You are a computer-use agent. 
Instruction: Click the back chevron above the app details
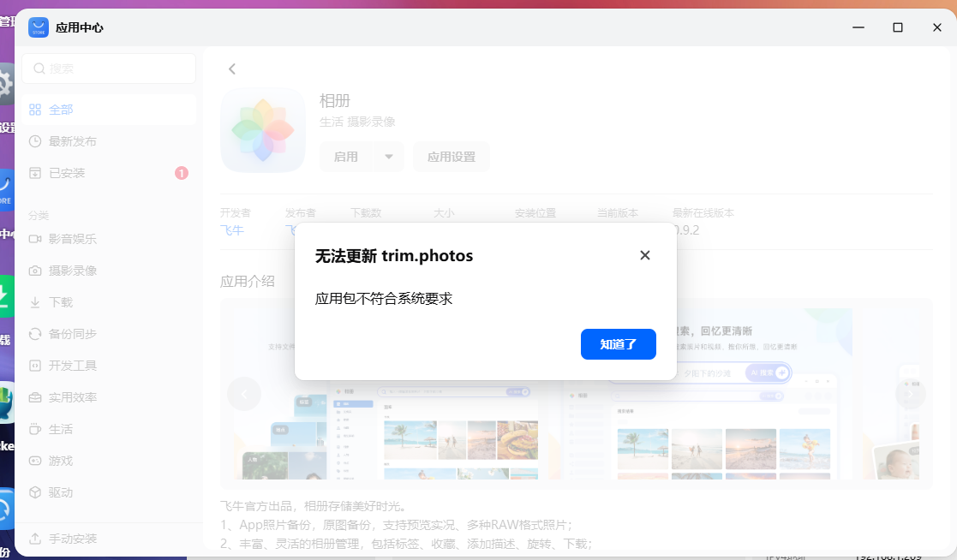[x=231, y=69]
